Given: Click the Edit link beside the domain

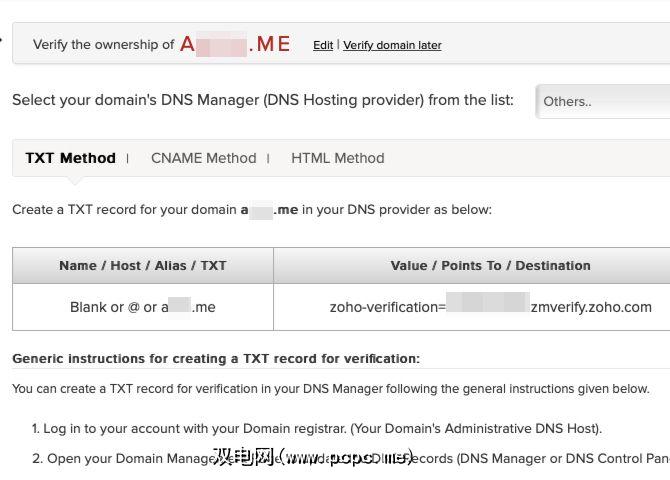Looking at the screenshot, I should pos(322,45).
